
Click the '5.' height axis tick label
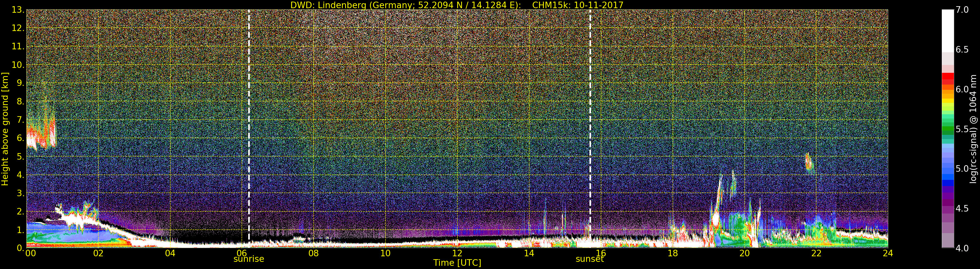click(x=21, y=156)
